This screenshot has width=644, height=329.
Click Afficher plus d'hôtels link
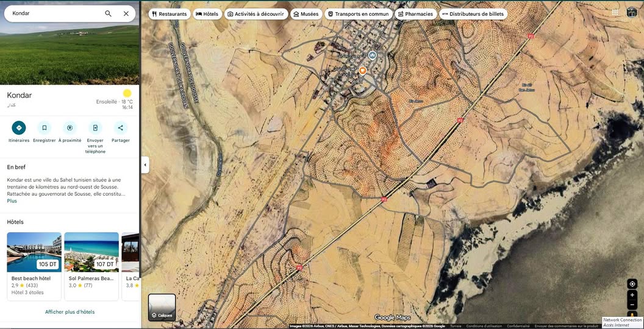[70, 312]
